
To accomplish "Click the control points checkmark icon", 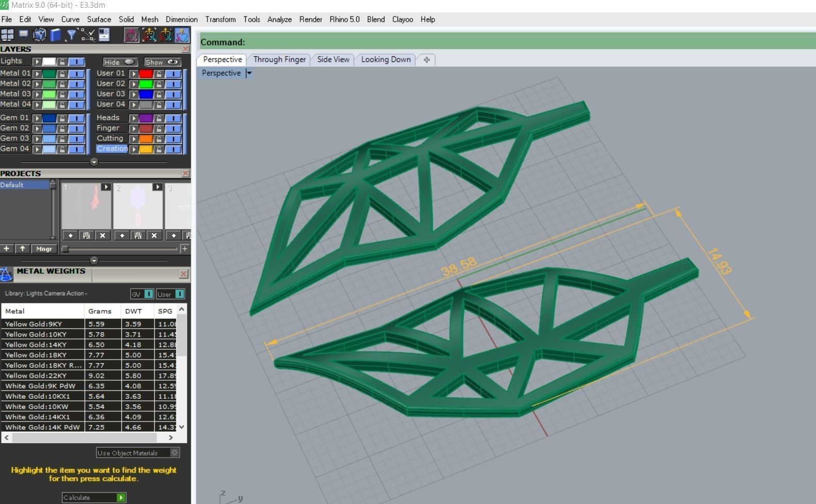I will point(88,35).
